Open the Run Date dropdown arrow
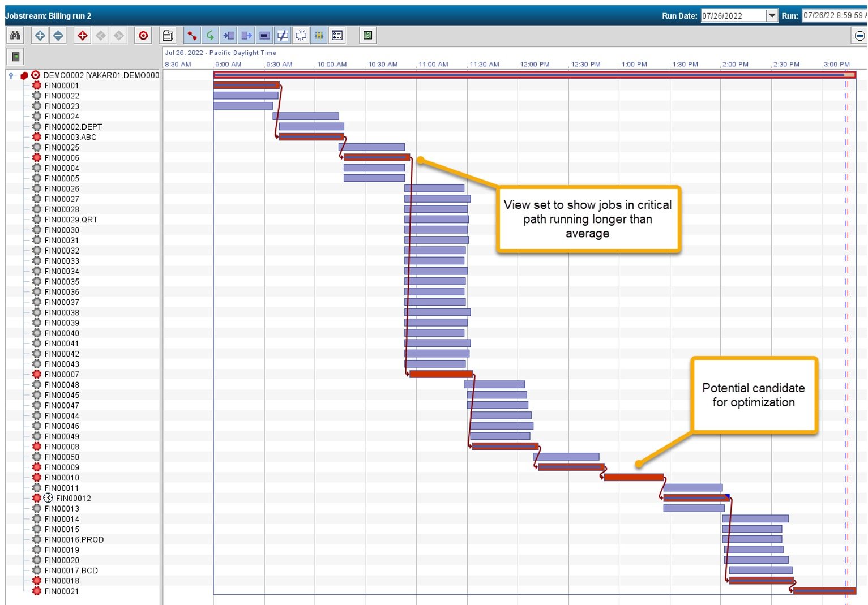The height and width of the screenshot is (605, 868). (772, 16)
